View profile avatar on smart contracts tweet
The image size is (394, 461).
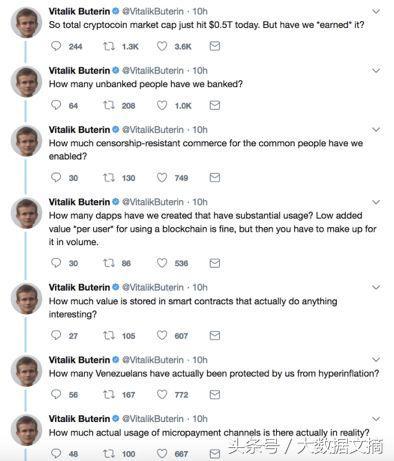(x=27, y=298)
